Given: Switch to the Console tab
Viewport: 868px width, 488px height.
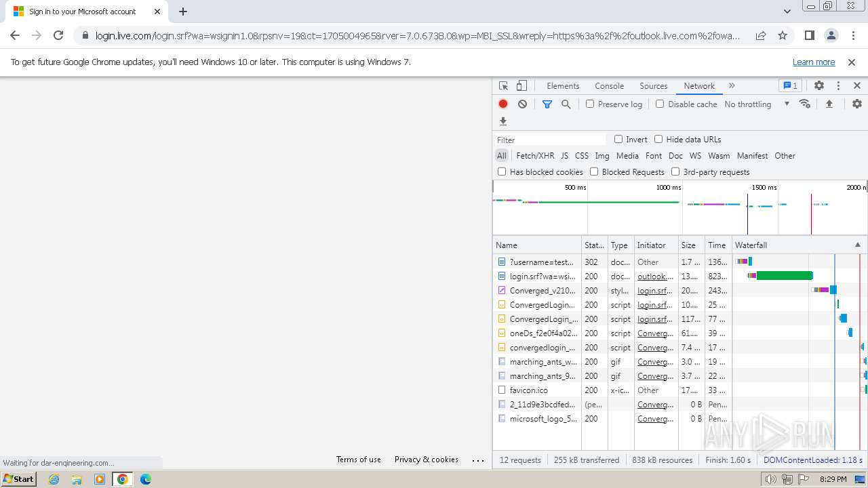Looking at the screenshot, I should (609, 86).
